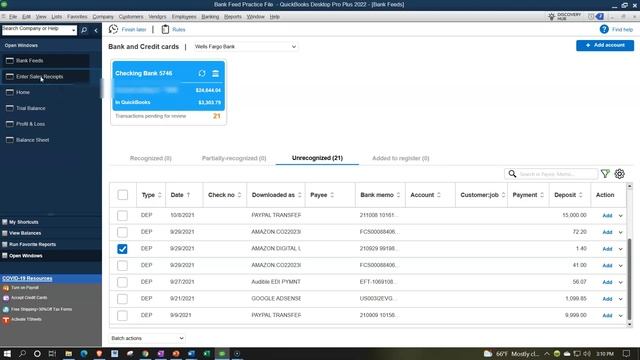Click the transaction search magnifier icon

(x=512, y=174)
